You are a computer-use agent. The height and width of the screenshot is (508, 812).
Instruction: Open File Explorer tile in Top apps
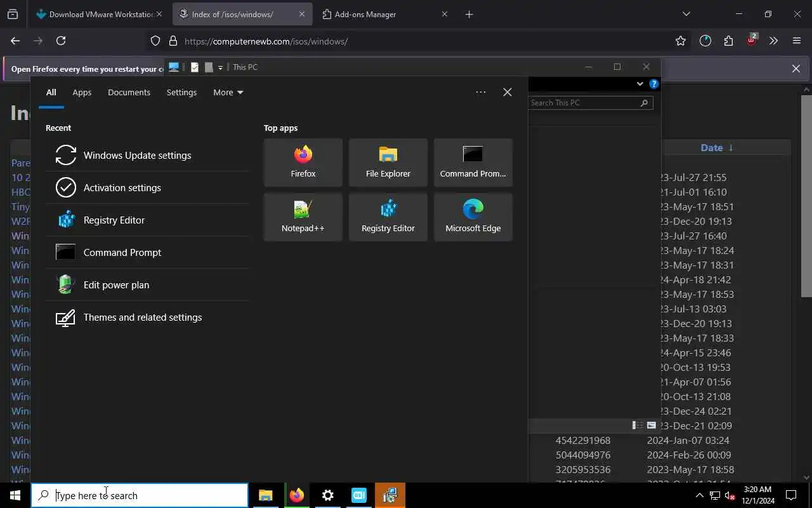coord(388,163)
